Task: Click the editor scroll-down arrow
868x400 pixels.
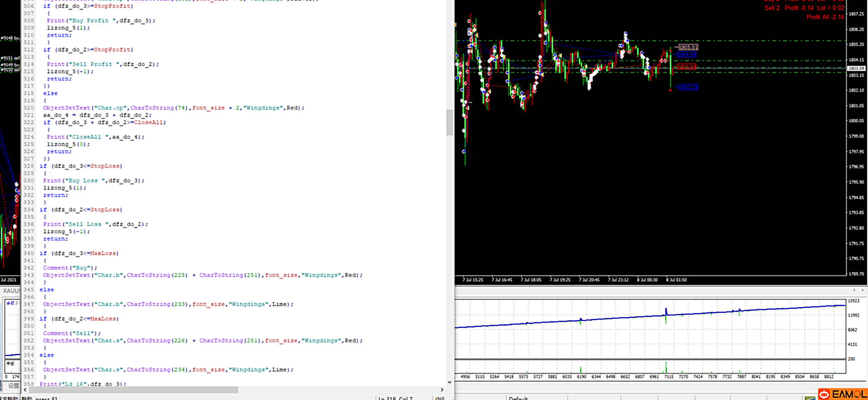Action: pyautogui.click(x=449, y=382)
